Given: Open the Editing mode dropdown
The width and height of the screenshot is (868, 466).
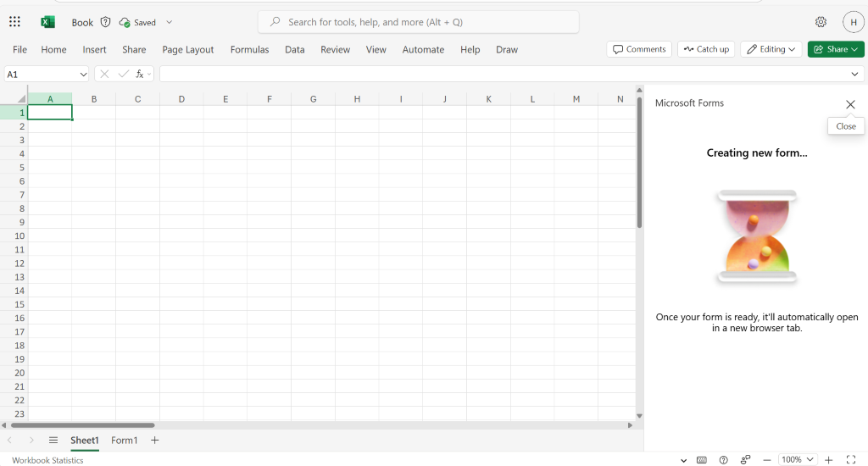Looking at the screenshot, I should click(771, 49).
